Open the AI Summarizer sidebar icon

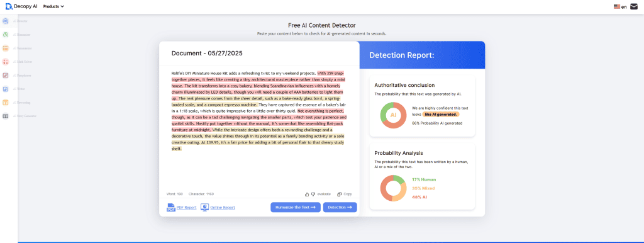click(x=6, y=48)
